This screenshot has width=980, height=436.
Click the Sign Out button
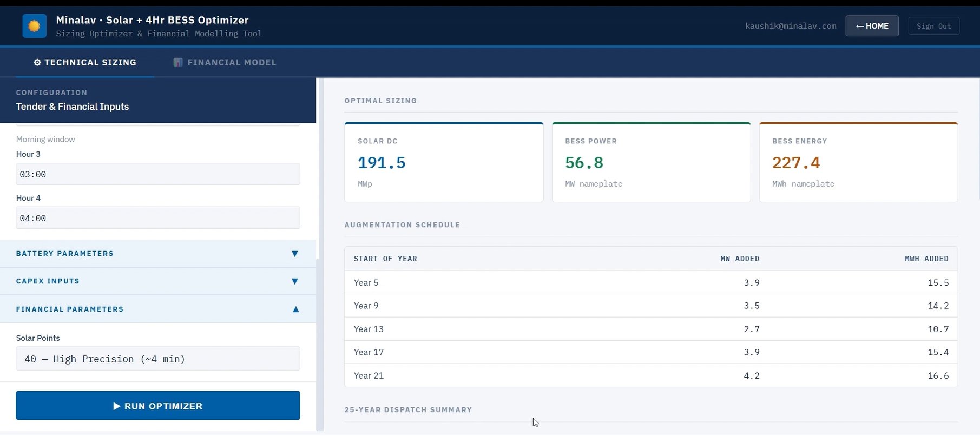933,26
